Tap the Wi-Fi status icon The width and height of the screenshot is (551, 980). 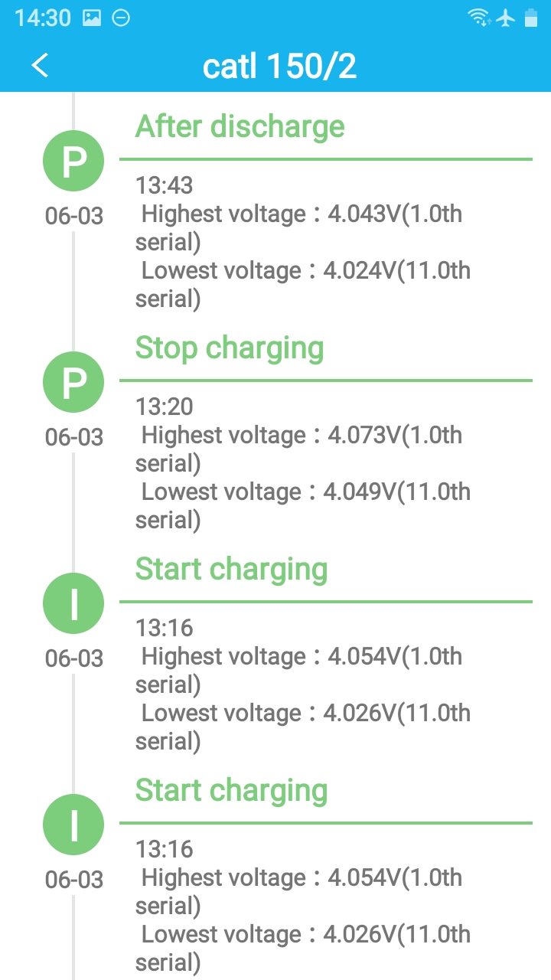[480, 18]
